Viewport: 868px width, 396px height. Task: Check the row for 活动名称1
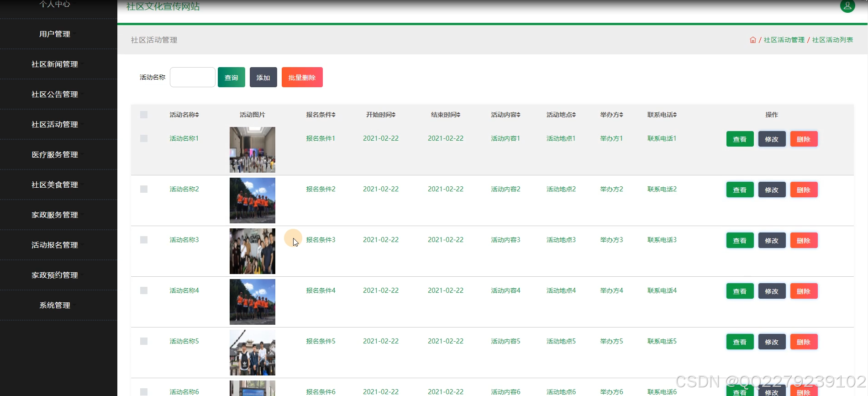point(144,138)
